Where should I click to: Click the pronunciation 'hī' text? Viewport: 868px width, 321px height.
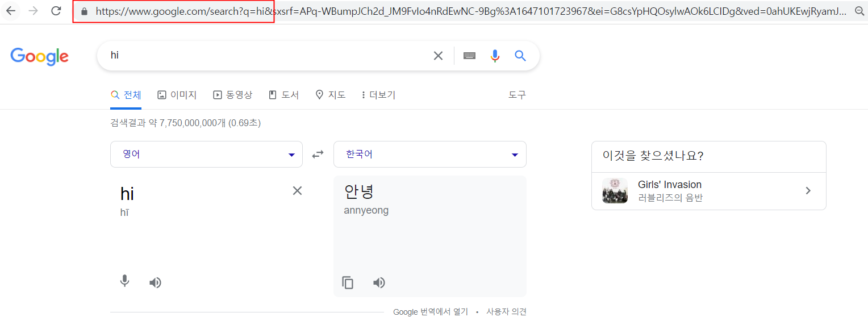click(x=124, y=213)
